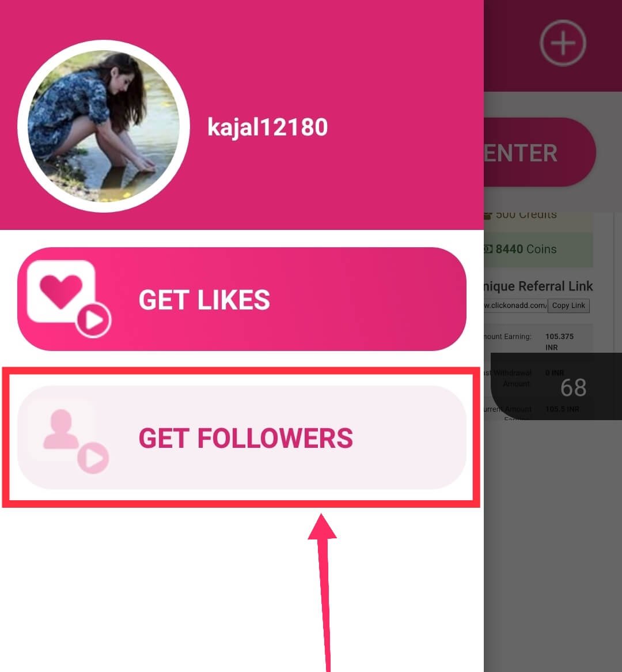Screen dimensions: 622x672
Task: Click the Unique Referral Link heading
Action: (x=538, y=286)
